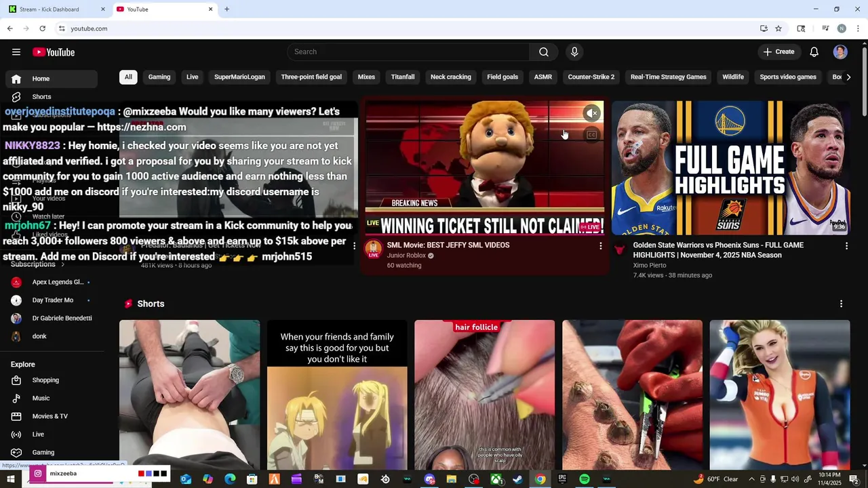
Task: Open SML Movie: BEST JEFFY SML VIDEOS
Action: click(448, 245)
